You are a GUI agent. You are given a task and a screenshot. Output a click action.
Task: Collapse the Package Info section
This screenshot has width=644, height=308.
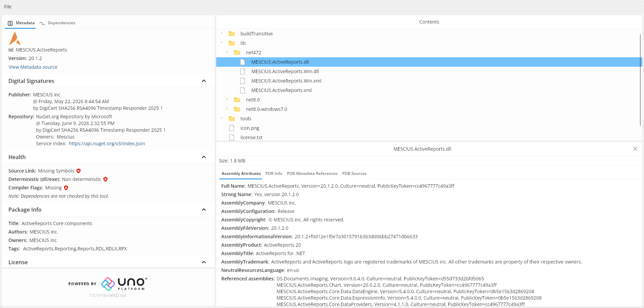pyautogui.click(x=204, y=210)
